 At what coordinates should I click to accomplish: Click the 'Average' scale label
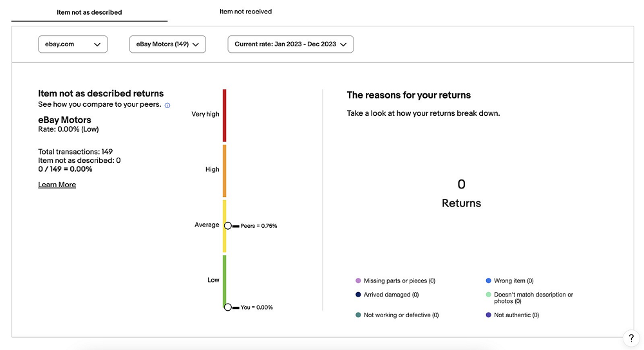[207, 225]
